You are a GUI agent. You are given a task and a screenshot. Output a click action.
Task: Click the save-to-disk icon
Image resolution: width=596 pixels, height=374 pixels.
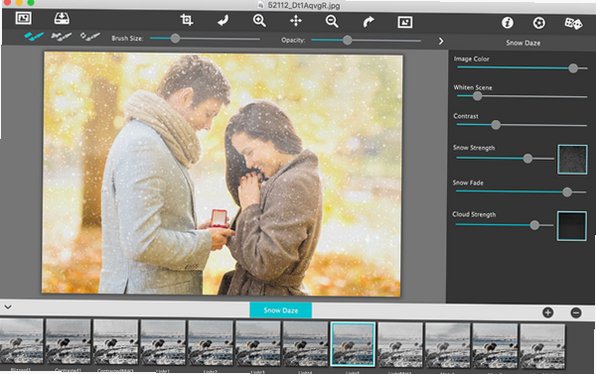(x=62, y=18)
